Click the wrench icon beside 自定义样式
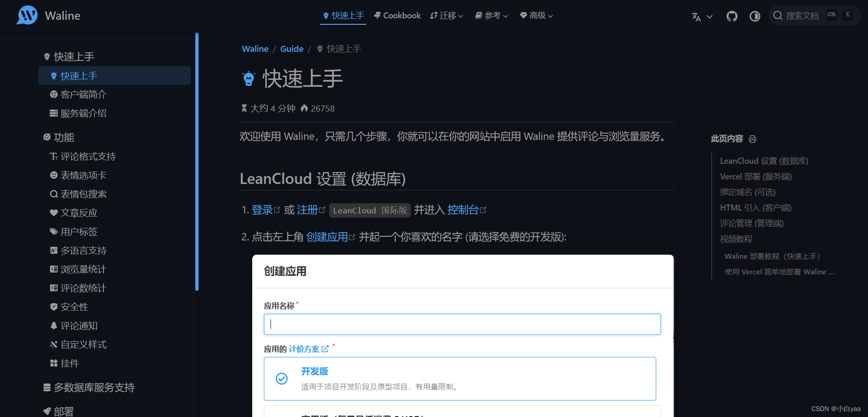The height and width of the screenshot is (417, 868). (x=54, y=344)
